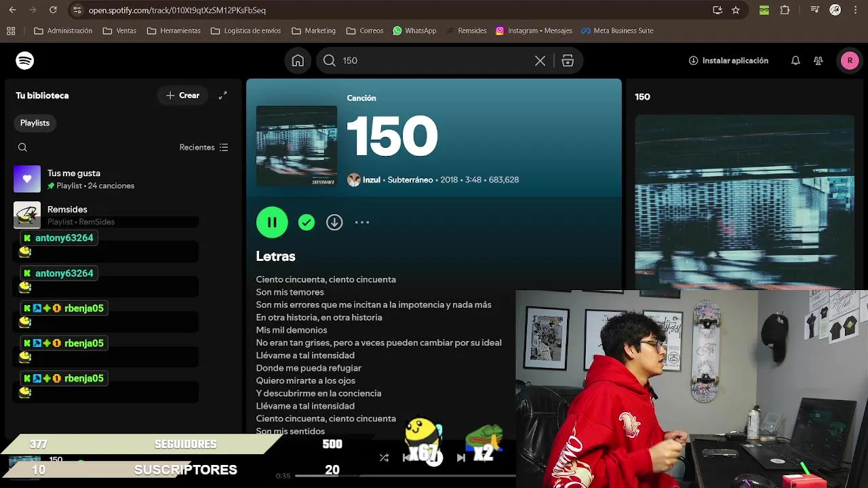Open the Instagram • Mensajes bookmark

pos(534,30)
